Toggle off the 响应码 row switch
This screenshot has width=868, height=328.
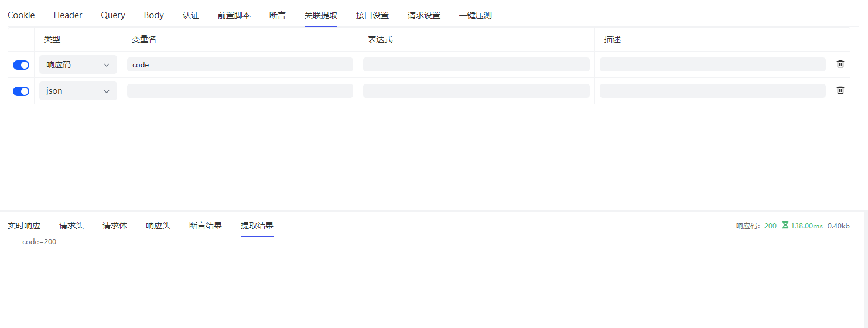click(x=21, y=65)
